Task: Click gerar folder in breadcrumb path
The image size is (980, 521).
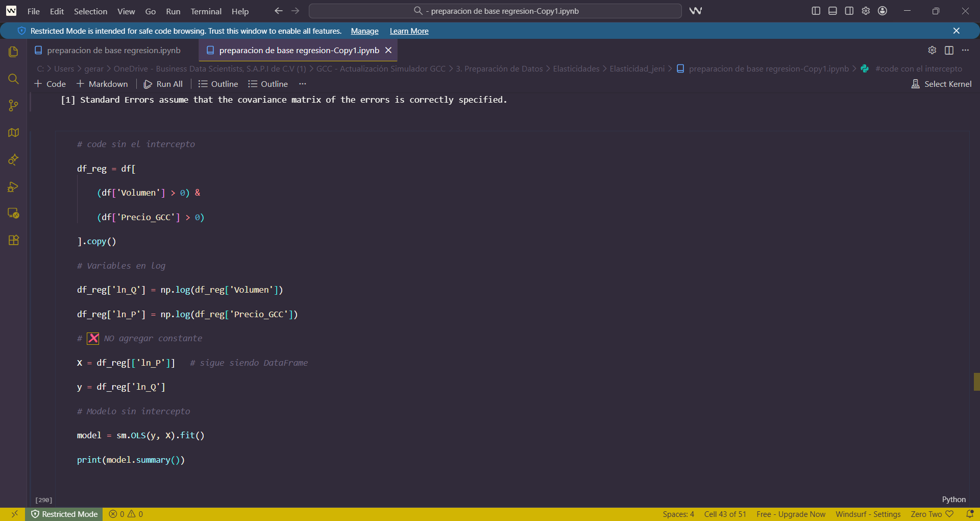Action: (x=94, y=68)
